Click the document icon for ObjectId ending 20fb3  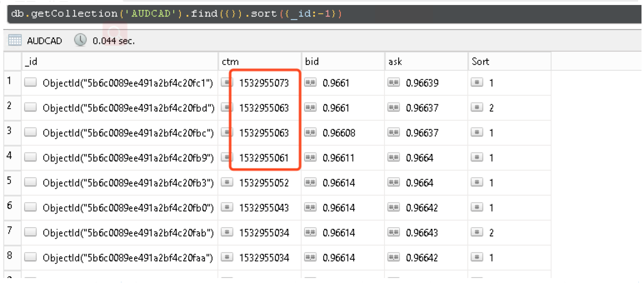[30, 183]
